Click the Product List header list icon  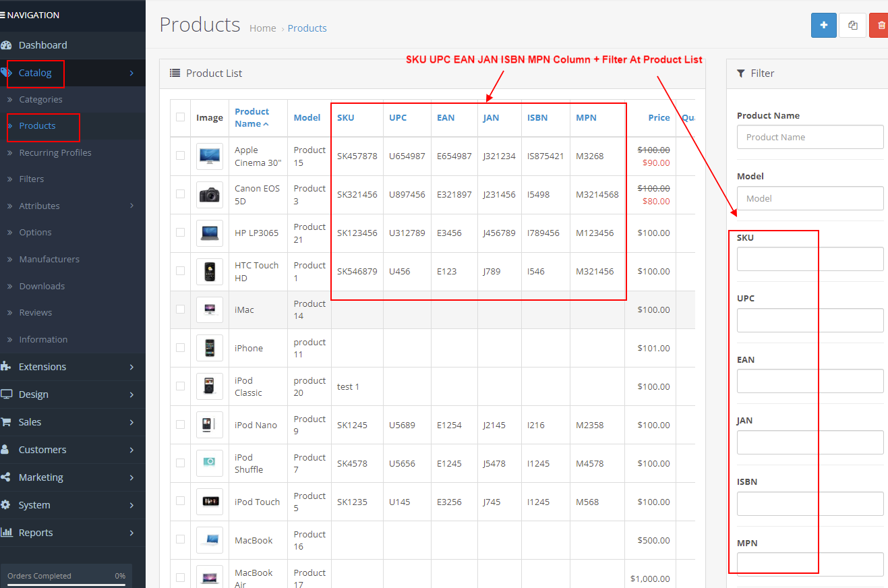point(175,73)
